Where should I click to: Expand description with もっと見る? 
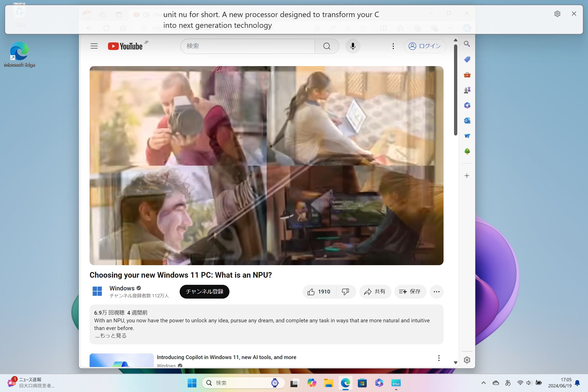pyautogui.click(x=111, y=336)
